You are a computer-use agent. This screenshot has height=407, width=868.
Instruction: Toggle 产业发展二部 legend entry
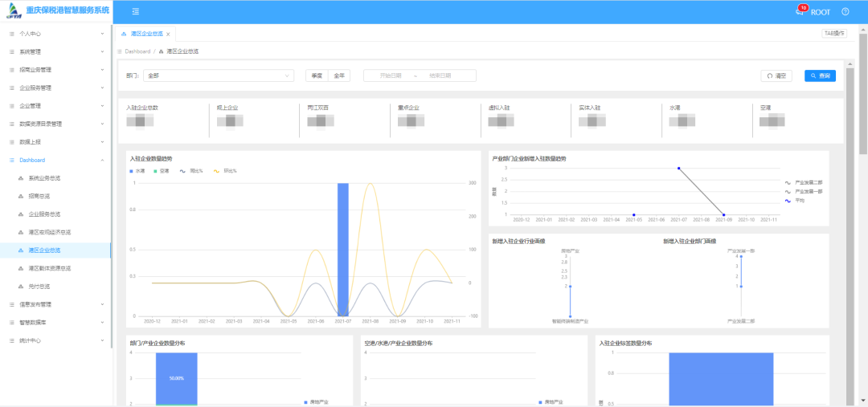(804, 182)
